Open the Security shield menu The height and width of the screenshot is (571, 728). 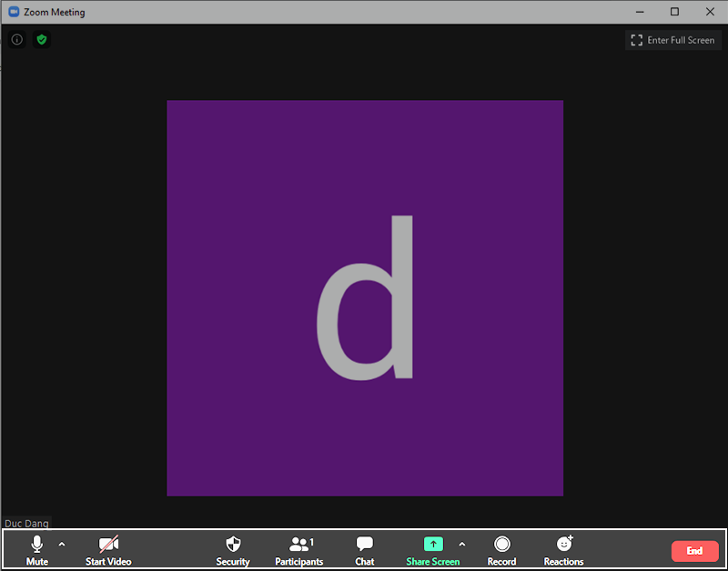(x=233, y=549)
